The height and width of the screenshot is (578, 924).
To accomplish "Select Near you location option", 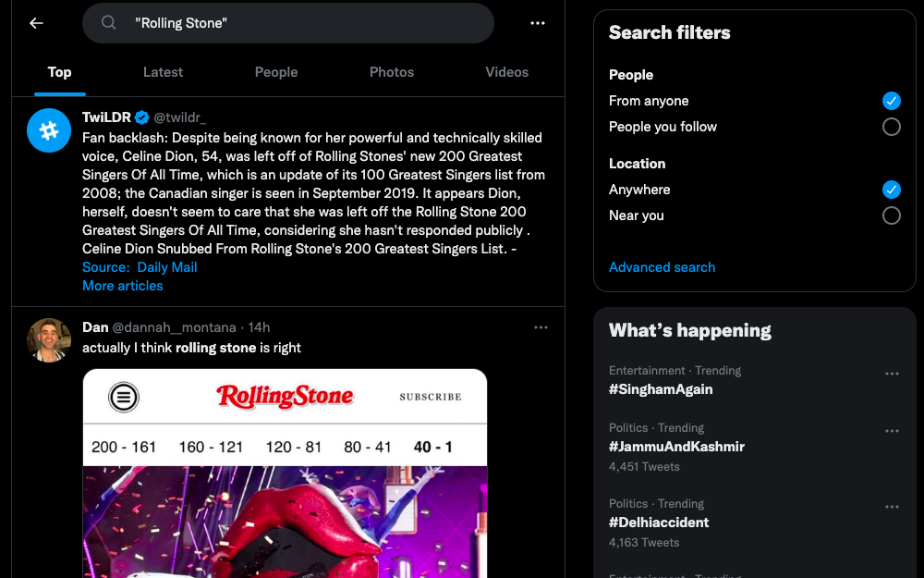I will (891, 215).
